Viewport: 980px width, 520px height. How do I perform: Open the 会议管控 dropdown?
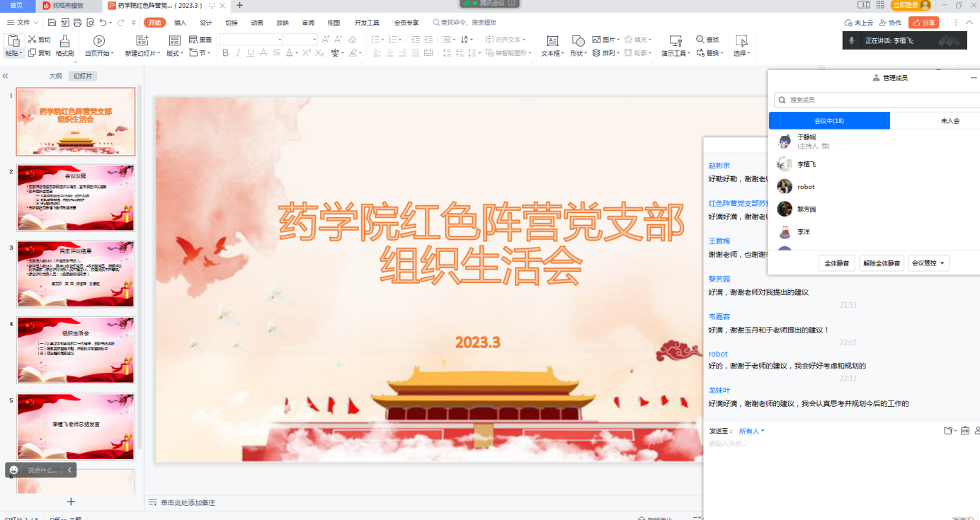(x=928, y=263)
